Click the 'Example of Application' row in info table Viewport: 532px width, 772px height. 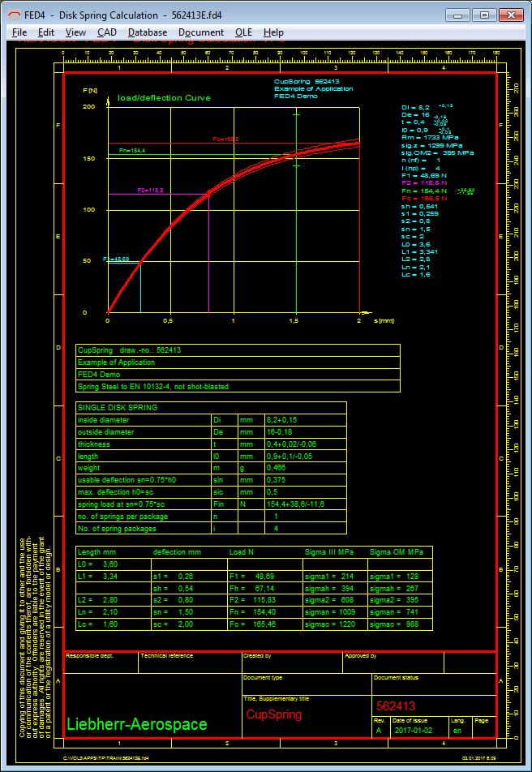pyautogui.click(x=238, y=362)
